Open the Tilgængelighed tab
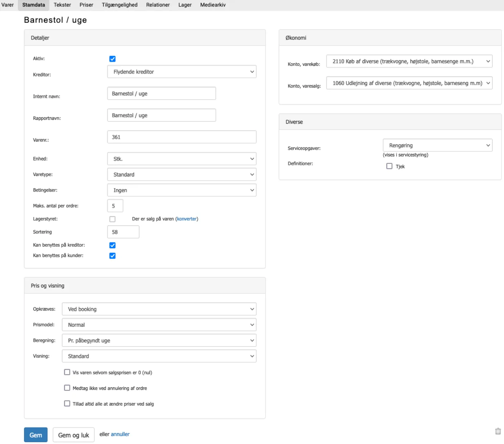Image resolution: width=504 pixels, height=444 pixels. (x=119, y=5)
